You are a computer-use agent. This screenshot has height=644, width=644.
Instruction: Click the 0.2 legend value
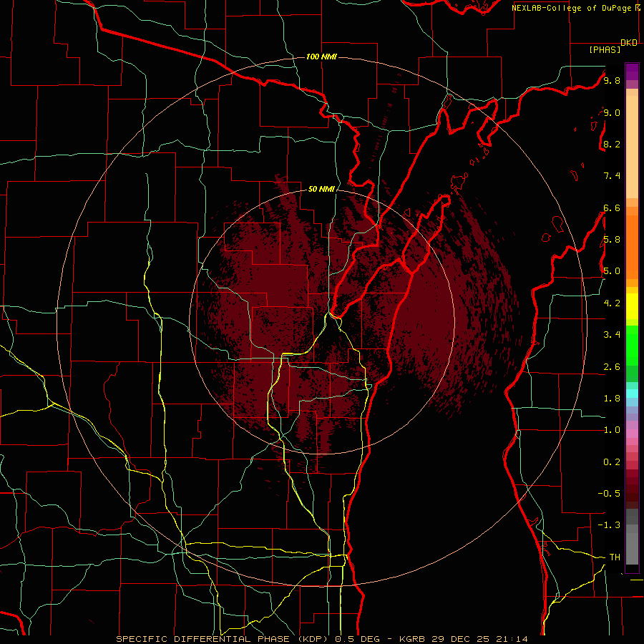click(612, 462)
